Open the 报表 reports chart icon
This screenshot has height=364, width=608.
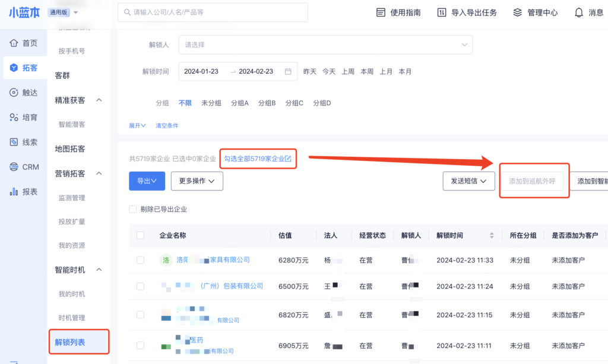tap(14, 192)
